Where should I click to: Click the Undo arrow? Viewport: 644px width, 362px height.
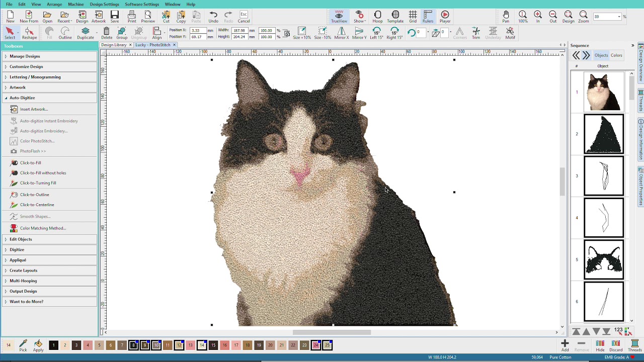click(x=213, y=17)
